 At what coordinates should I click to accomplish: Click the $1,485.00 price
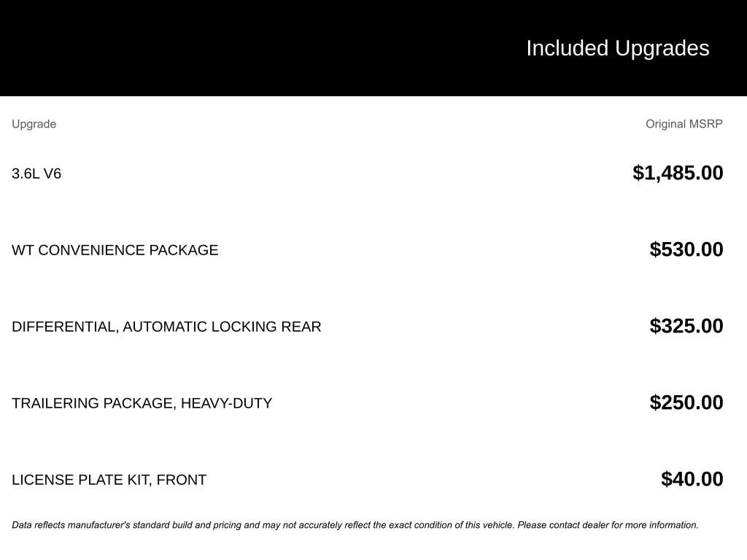coord(678,173)
